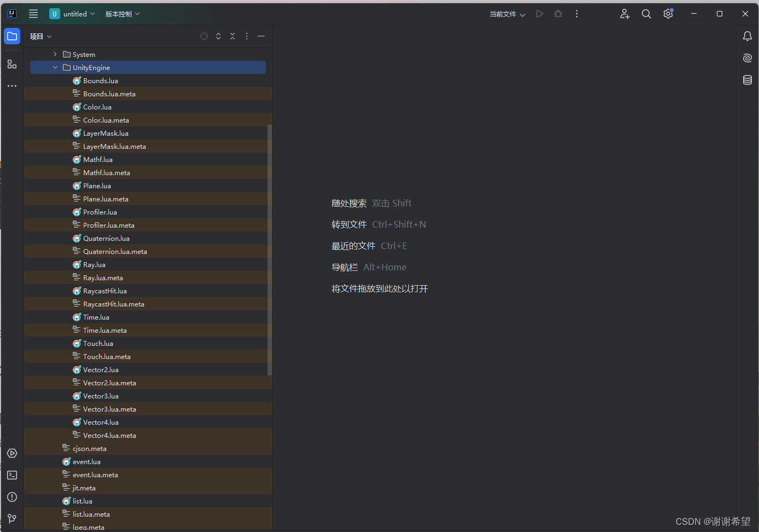Open the Services tool window icon
759x532 pixels.
11,453
